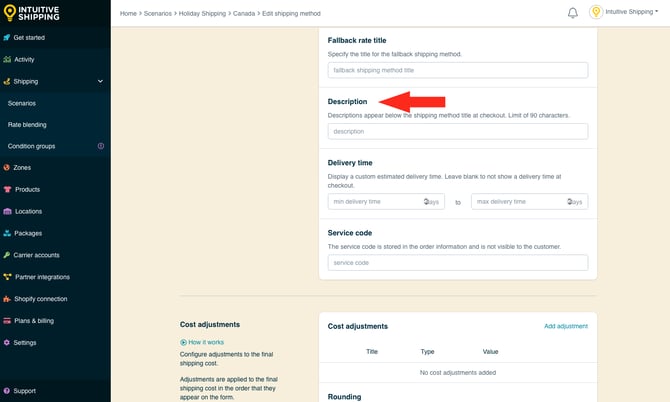Screen dimensions: 670x402
Task: Click the Condition groups info icon
Action: coord(100,146)
